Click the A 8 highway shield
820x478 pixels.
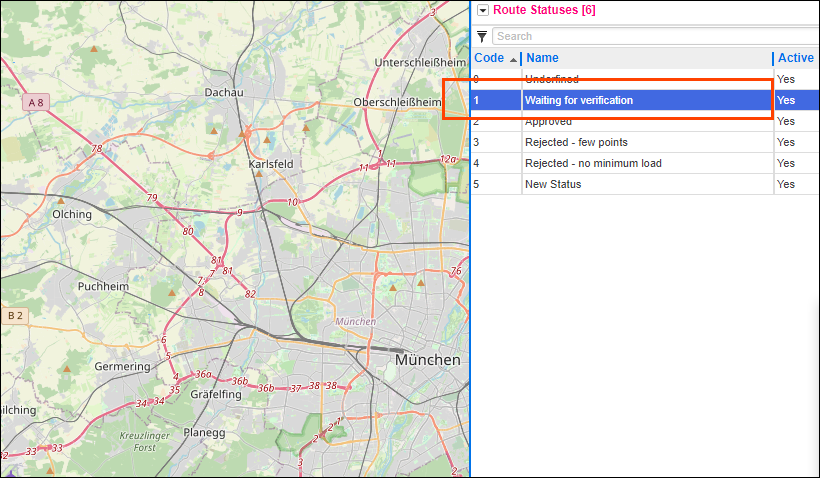point(36,103)
